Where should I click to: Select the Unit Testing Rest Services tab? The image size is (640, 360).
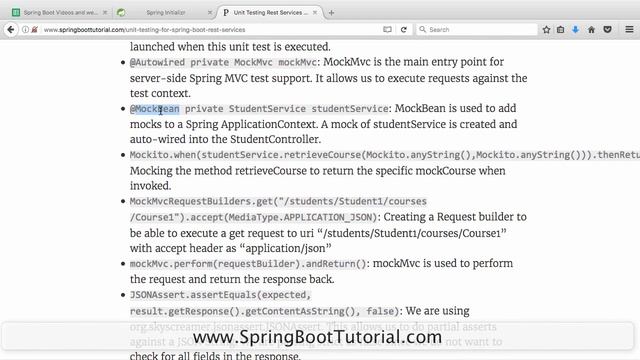coord(270,13)
